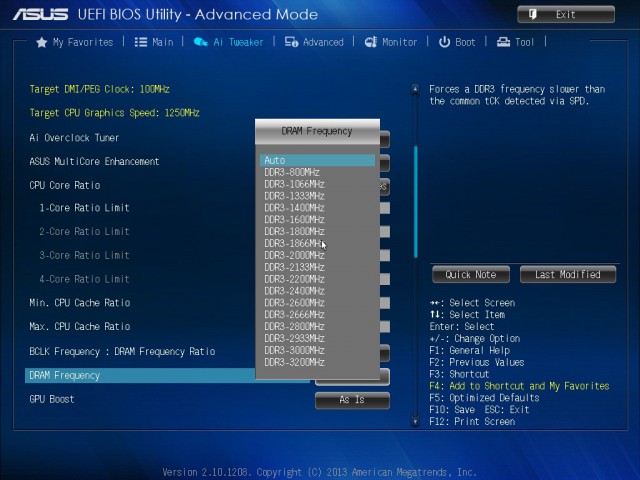Select Auto in DRAM Frequency list
The width and height of the screenshot is (640, 480).
click(317, 160)
